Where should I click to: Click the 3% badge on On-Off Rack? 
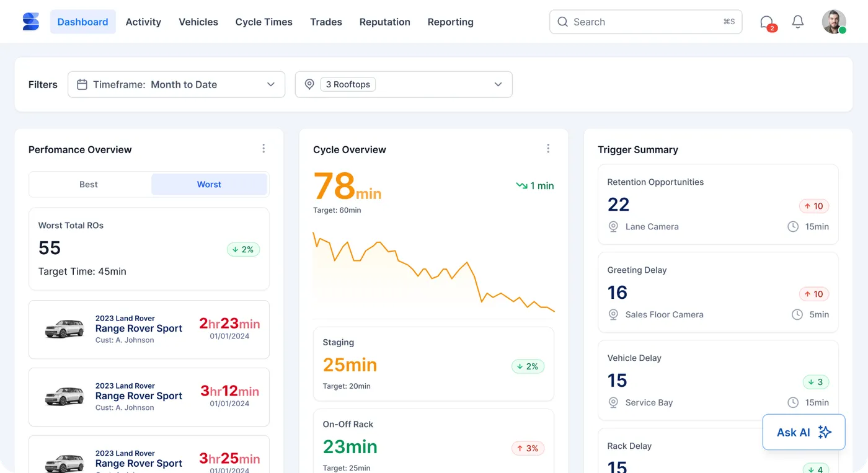click(x=528, y=448)
